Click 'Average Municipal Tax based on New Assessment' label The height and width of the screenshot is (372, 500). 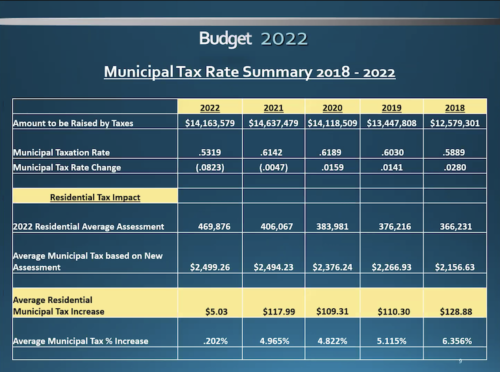(88, 262)
